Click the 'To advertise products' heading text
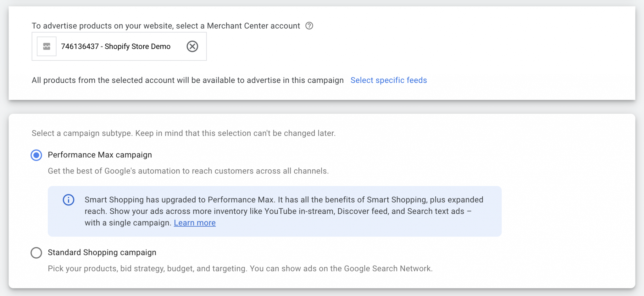Image resolution: width=644 pixels, height=296 pixels. click(166, 26)
